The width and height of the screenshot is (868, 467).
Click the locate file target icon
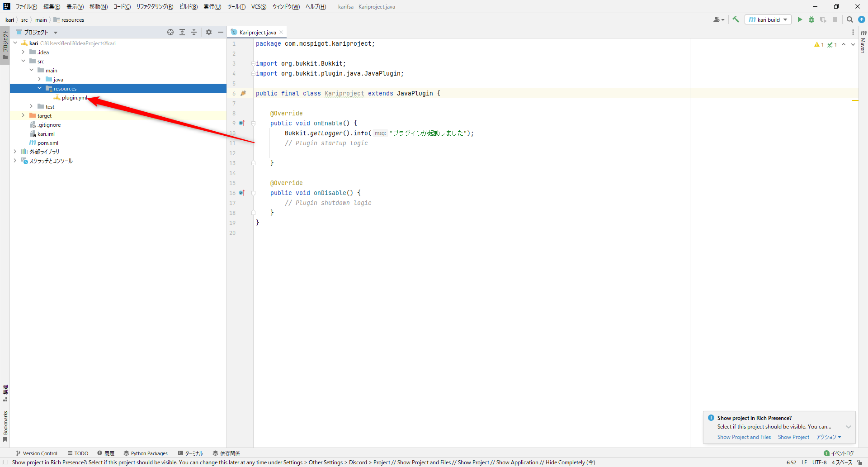pyautogui.click(x=170, y=32)
